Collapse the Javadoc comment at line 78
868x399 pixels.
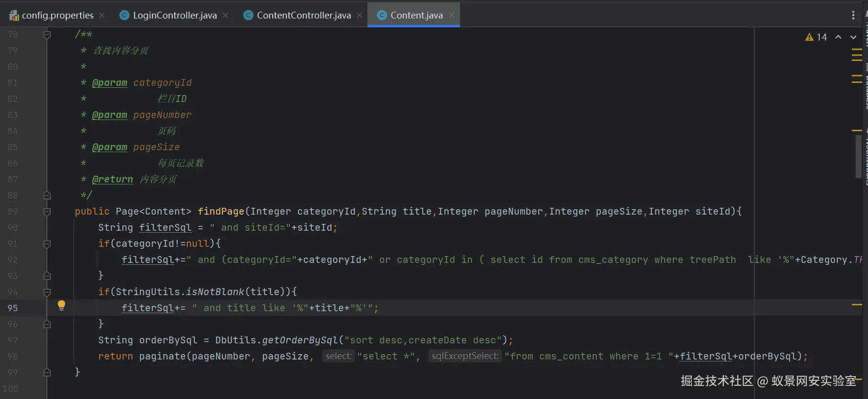coord(47,35)
